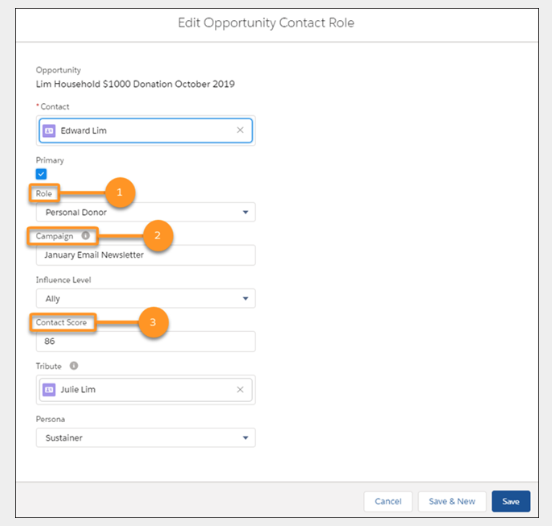Select the Julie Lim tribute lookup field

(x=146, y=390)
